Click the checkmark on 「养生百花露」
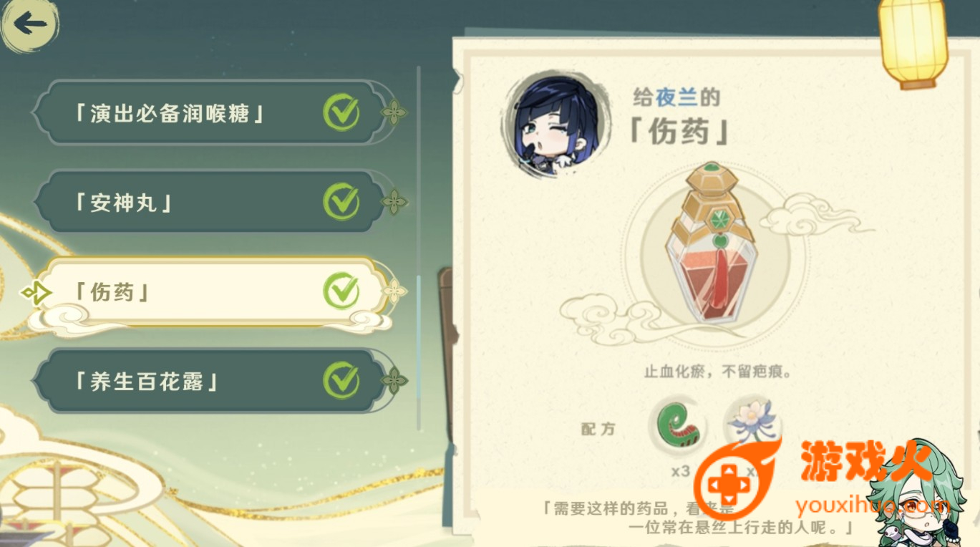The image size is (980, 547). coord(341,381)
